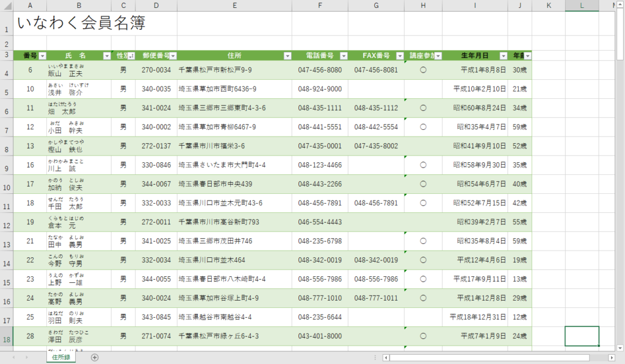Click the horizontal scrollbar left arrow
This screenshot has width=625, height=364.
click(386, 357)
